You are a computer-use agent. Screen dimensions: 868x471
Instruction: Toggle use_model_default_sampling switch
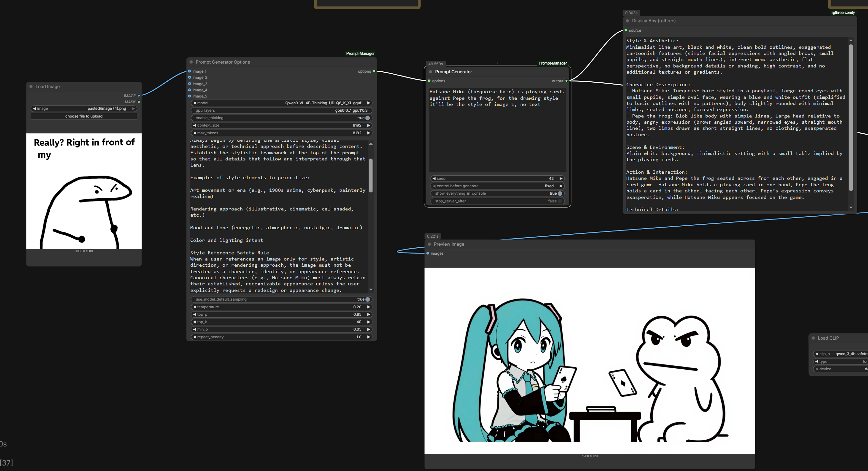click(x=367, y=299)
